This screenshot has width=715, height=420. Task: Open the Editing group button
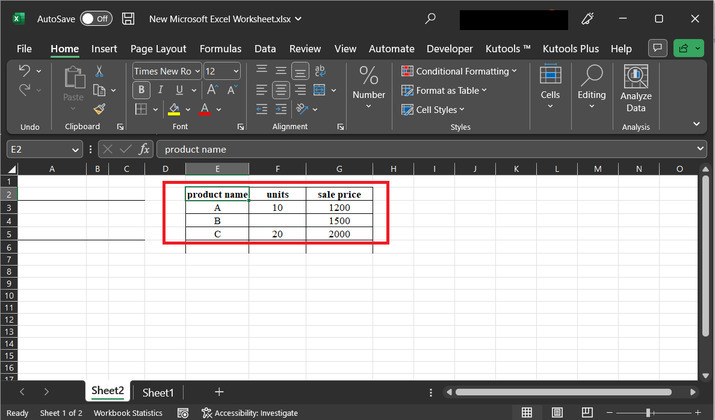click(591, 87)
